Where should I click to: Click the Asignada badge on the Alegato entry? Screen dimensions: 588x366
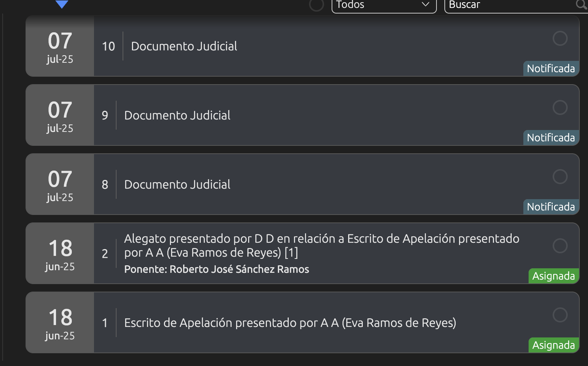tap(553, 276)
